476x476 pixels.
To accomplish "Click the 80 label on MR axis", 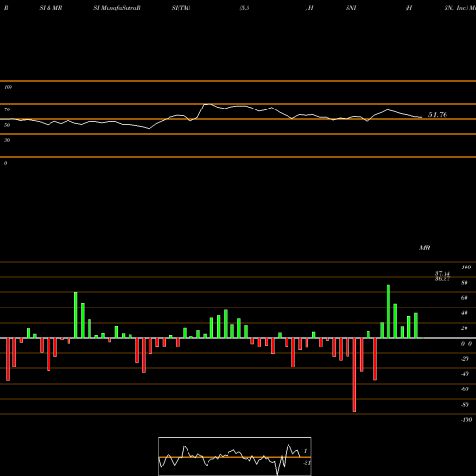I will [465, 283].
